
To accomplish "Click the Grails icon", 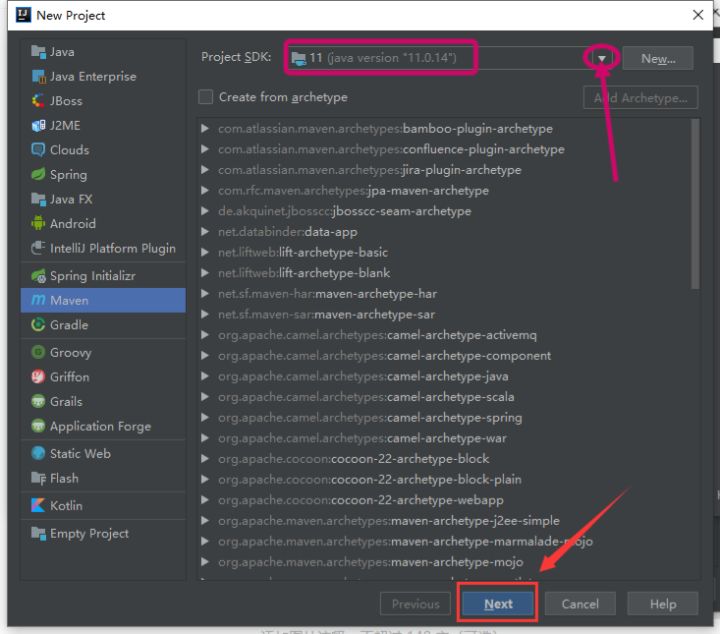I will (x=38, y=402).
